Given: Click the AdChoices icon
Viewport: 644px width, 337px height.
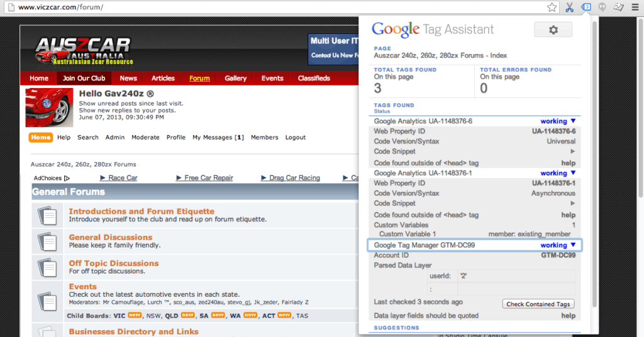Looking at the screenshot, I should pyautogui.click(x=67, y=178).
